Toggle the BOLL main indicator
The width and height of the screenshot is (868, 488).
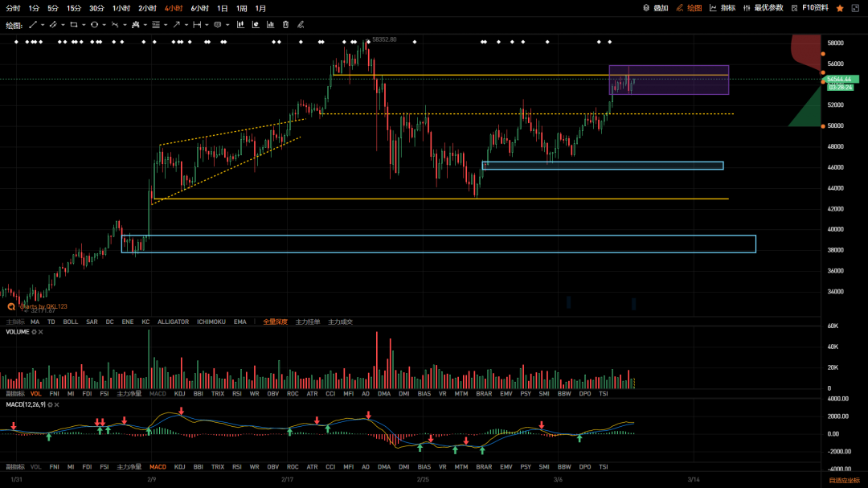[71, 322]
